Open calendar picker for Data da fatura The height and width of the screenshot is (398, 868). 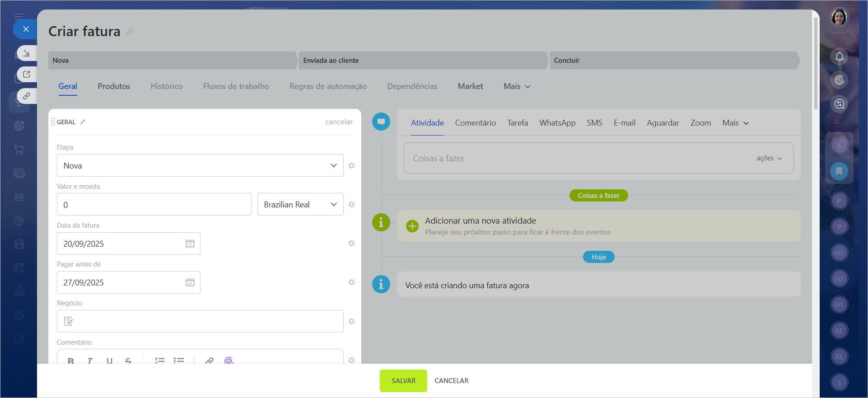[190, 244]
